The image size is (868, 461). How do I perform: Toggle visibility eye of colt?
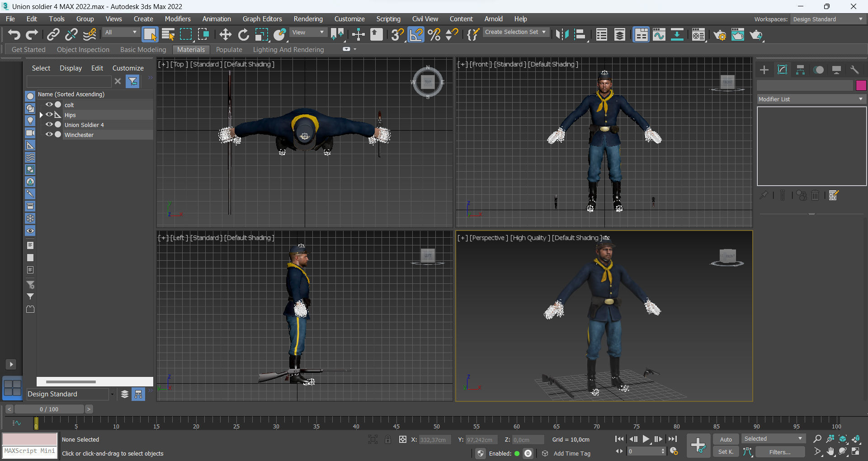click(49, 104)
